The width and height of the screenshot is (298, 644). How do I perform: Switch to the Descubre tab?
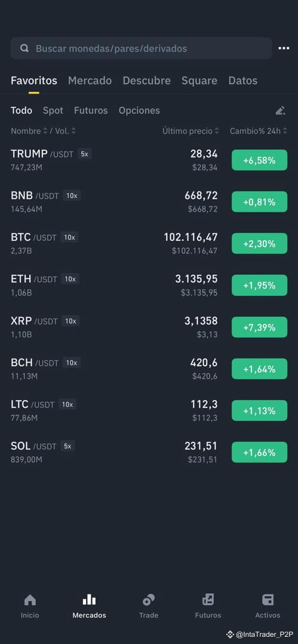[146, 80]
